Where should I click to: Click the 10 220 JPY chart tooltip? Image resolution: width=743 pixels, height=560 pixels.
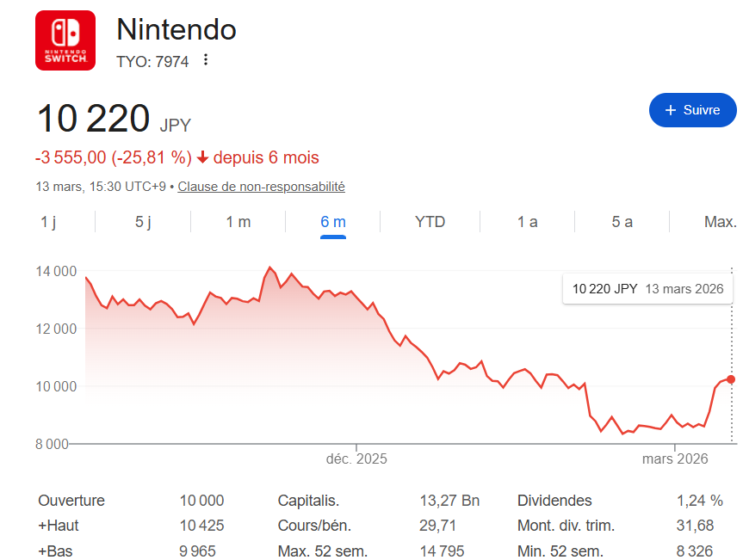click(647, 289)
